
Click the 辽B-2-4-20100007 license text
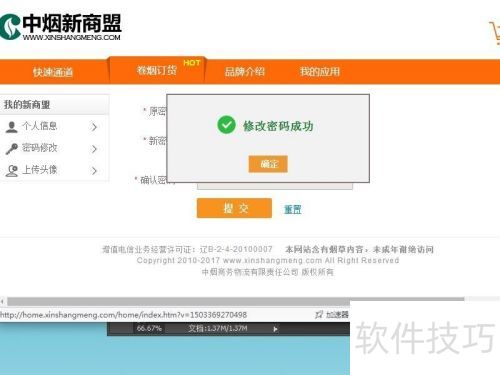(x=236, y=249)
